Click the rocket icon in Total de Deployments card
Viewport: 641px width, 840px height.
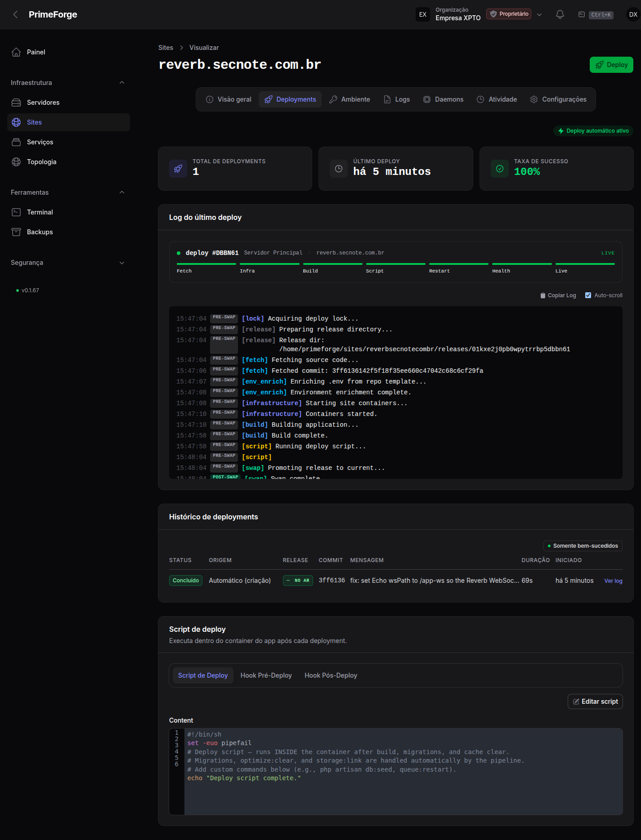[x=178, y=169]
